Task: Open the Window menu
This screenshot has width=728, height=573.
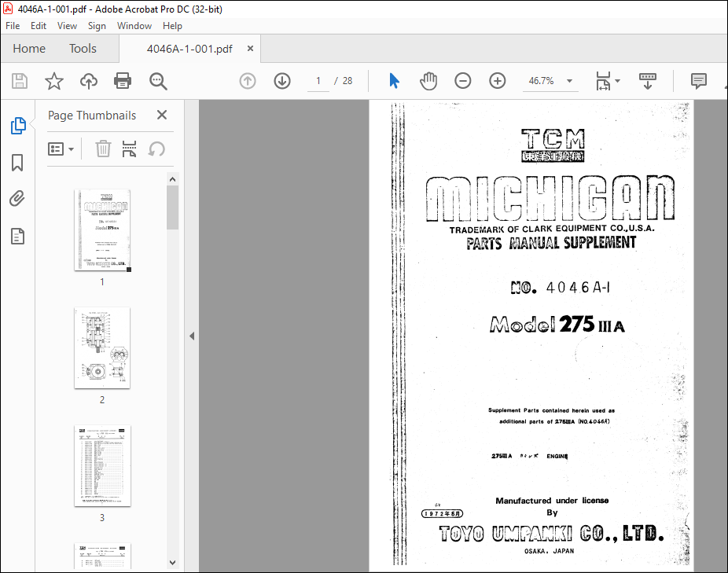Action: [134, 25]
